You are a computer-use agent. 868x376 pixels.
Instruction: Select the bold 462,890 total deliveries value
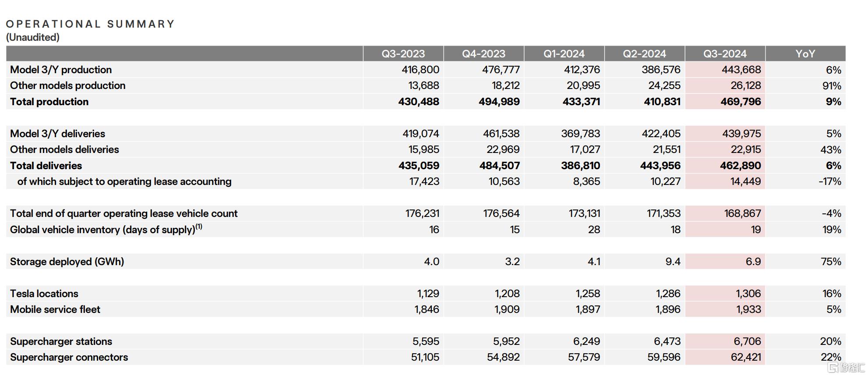tap(741, 166)
